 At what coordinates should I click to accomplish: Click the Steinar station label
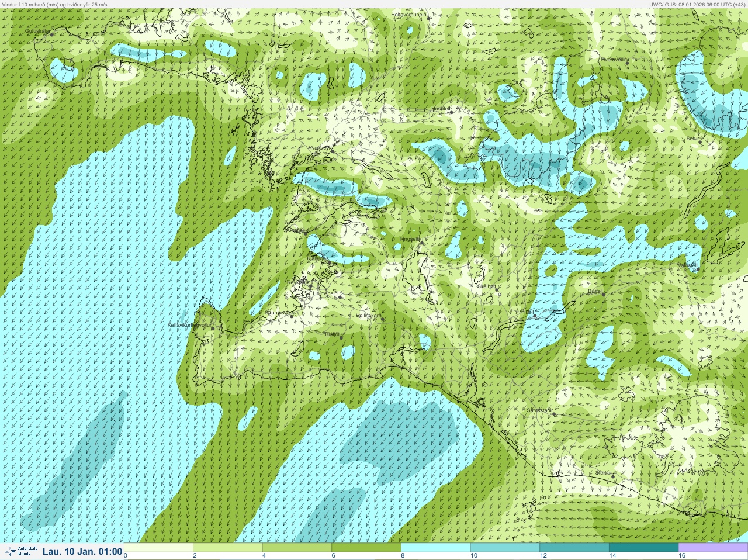pos(604,472)
